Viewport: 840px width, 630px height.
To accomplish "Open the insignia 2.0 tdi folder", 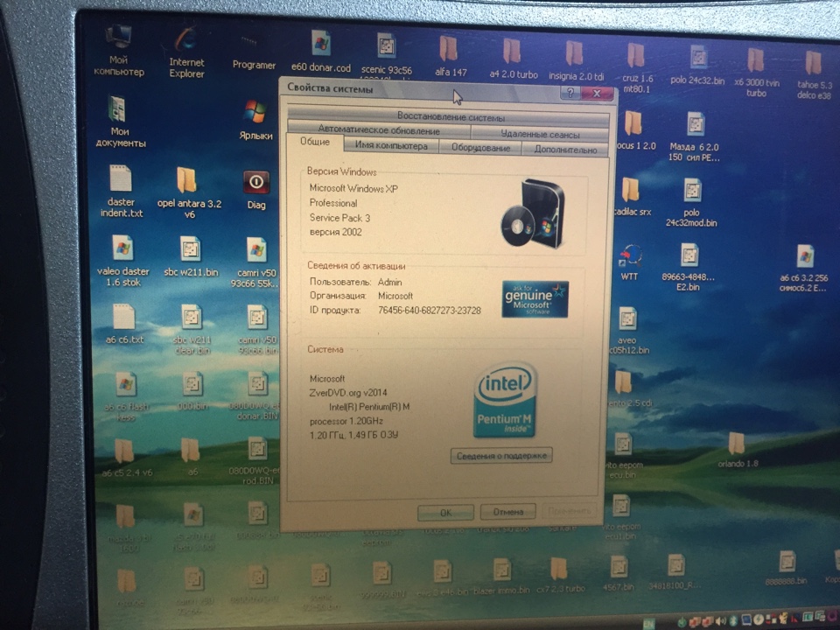I will [574, 54].
